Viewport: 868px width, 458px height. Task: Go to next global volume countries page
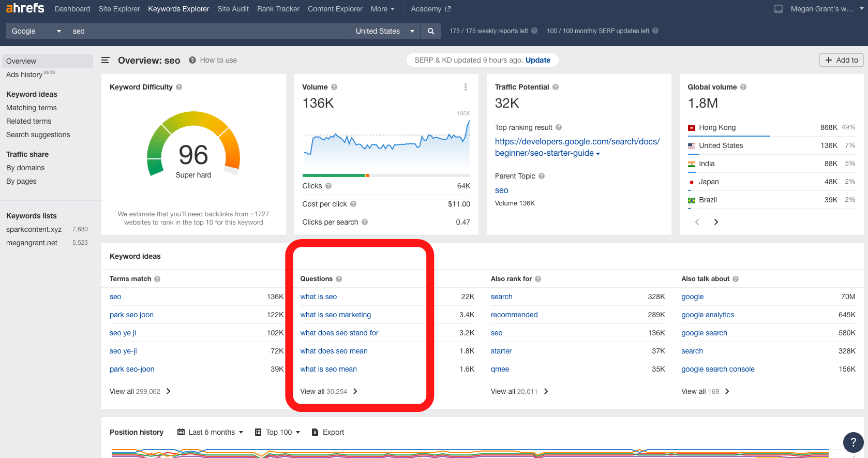pyautogui.click(x=716, y=222)
